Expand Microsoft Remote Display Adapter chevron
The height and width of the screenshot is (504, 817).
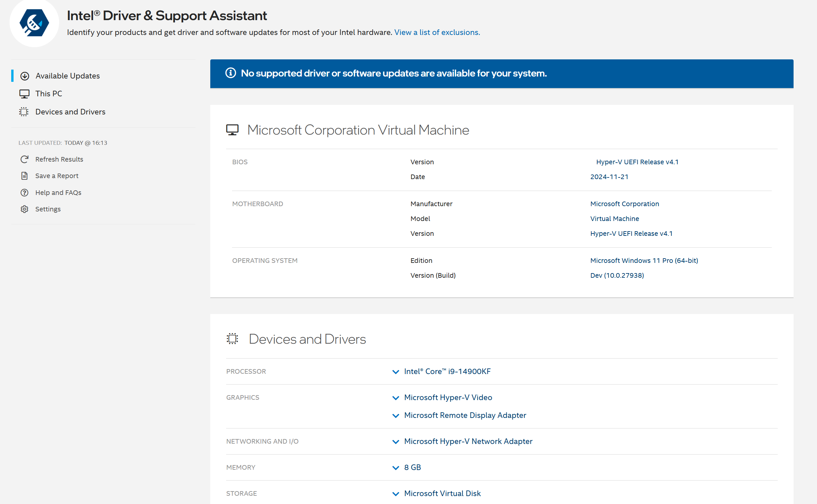[396, 416]
